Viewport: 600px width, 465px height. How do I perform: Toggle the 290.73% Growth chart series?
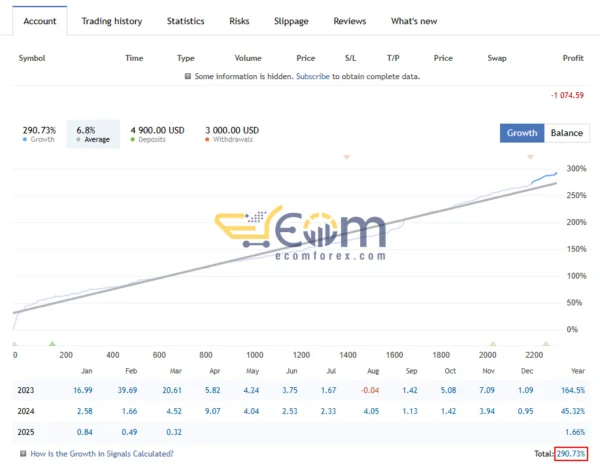click(39, 134)
